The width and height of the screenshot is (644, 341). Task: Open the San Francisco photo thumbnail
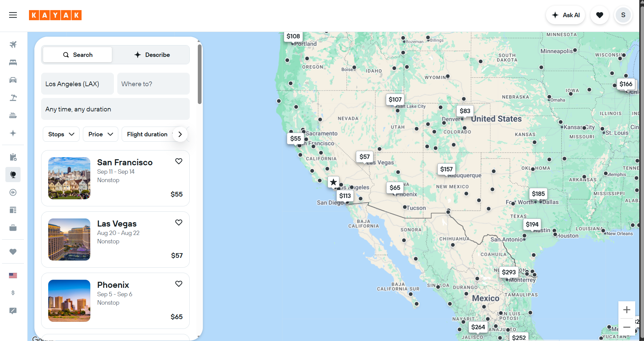[x=69, y=178]
